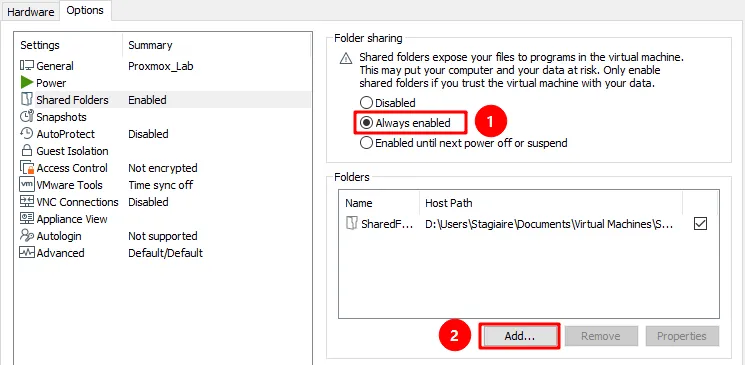Select the Always enabled radio button
Screen dimensions: 745x365
click(366, 123)
